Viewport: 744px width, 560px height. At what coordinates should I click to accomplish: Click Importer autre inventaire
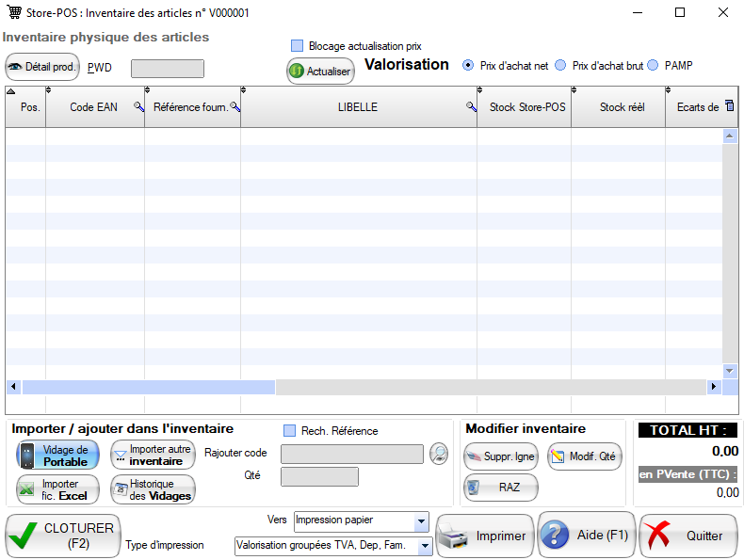pos(153,456)
